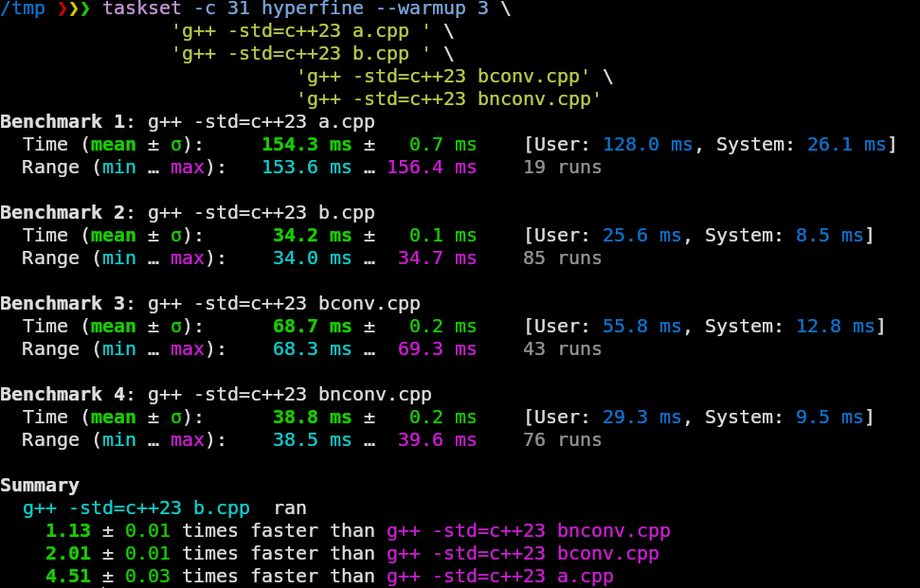Click the System time 9.5 ms
Viewport: 920px width, 588px height.
(828, 418)
